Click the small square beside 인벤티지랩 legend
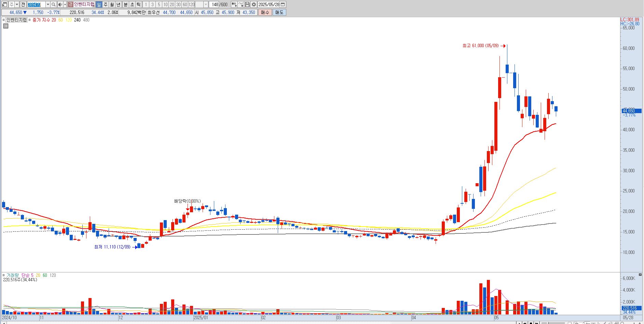 point(4,20)
